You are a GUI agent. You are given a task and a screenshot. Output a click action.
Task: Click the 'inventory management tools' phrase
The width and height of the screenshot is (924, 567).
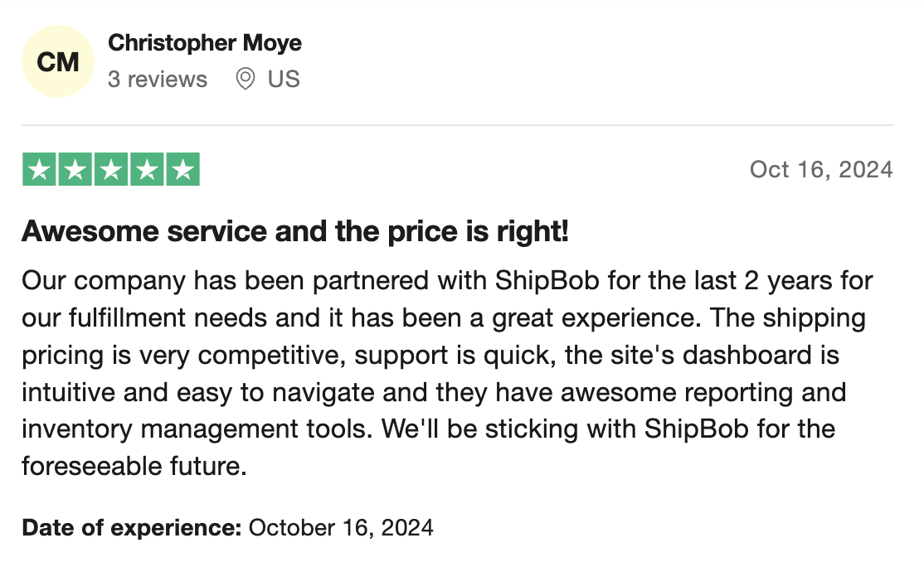[x=197, y=429]
